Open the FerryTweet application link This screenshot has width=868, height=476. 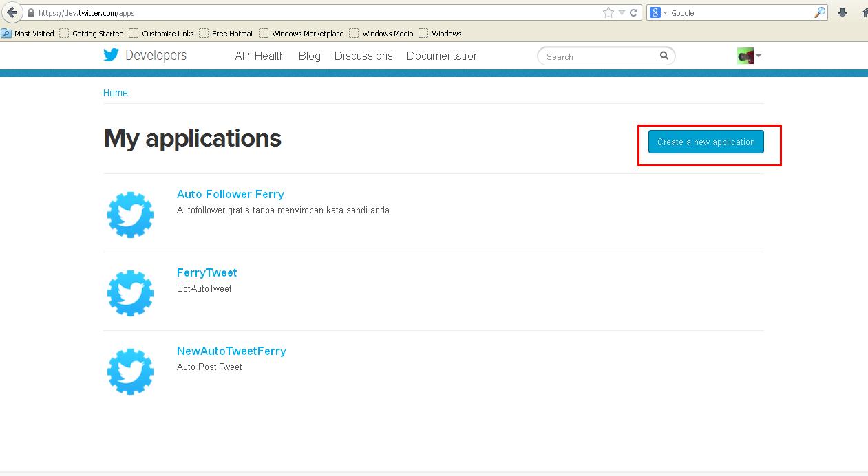[207, 272]
